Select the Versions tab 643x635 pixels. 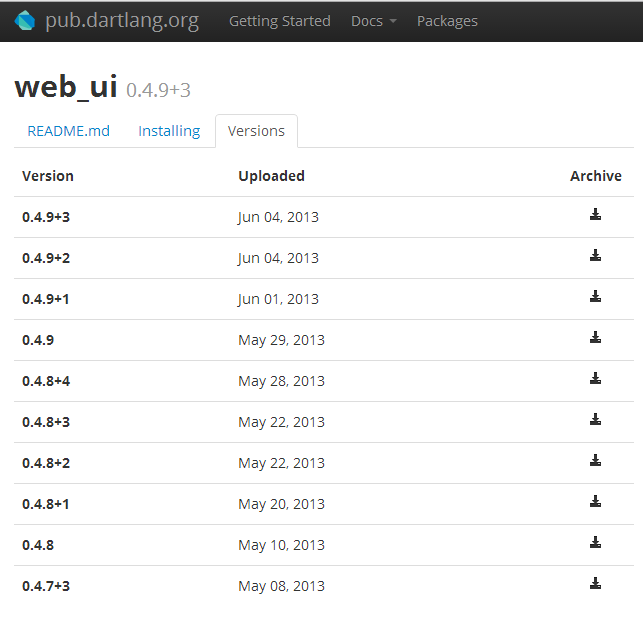pyautogui.click(x=256, y=131)
